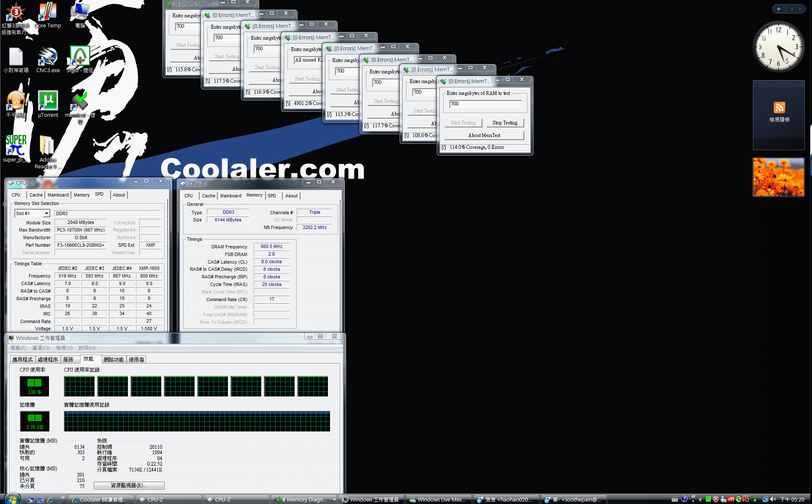Open the 千千靜聽 music player shortcut

coord(16,105)
